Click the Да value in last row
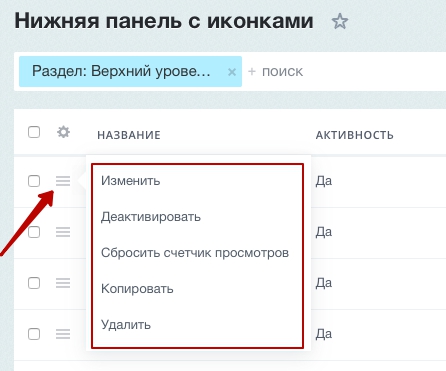The image size is (446, 371). pyautogui.click(x=324, y=334)
